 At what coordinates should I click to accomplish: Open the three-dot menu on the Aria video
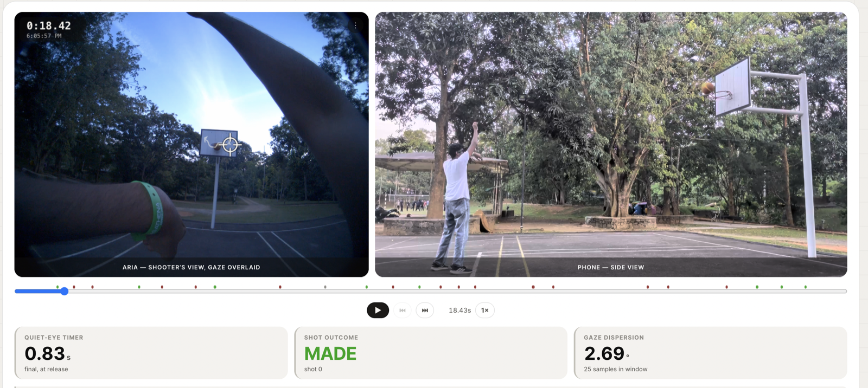(355, 25)
